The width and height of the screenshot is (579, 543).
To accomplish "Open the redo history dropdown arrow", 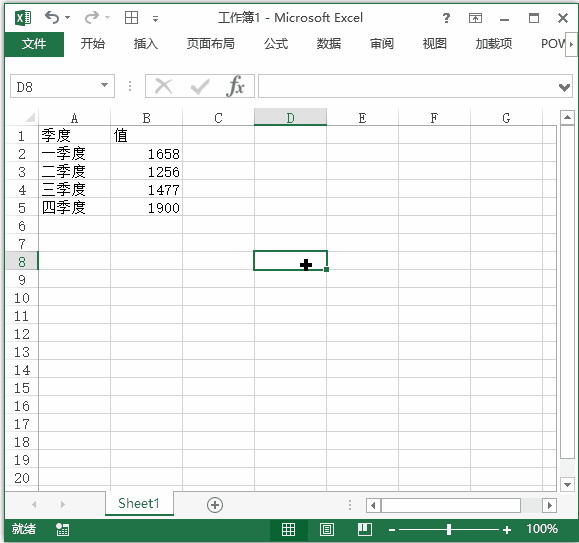I will 107,17.
